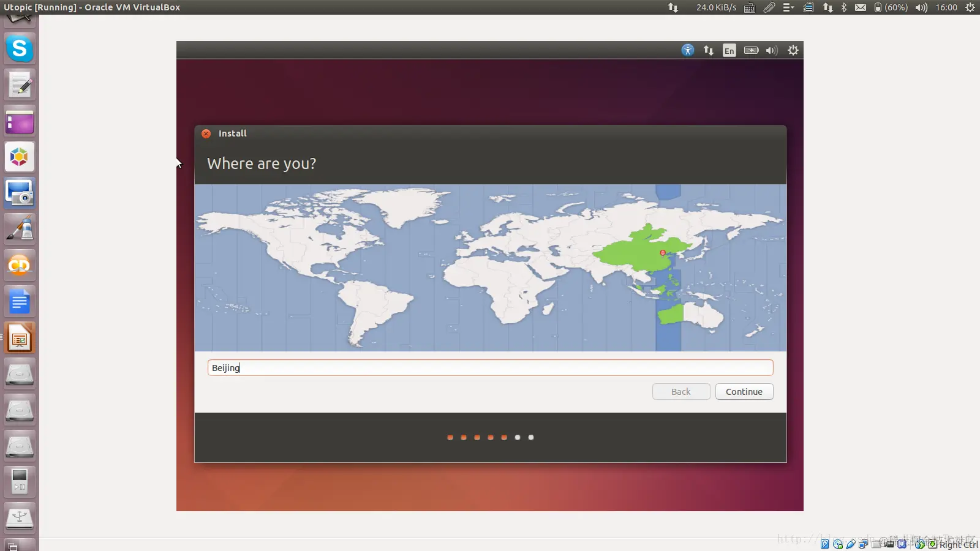Open the sticky notes indicator

click(x=809, y=7)
